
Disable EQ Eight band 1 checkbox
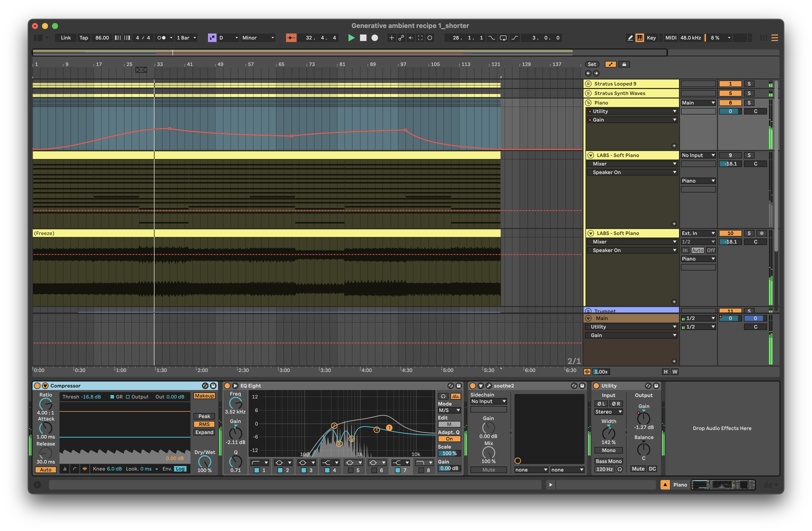pyautogui.click(x=256, y=470)
